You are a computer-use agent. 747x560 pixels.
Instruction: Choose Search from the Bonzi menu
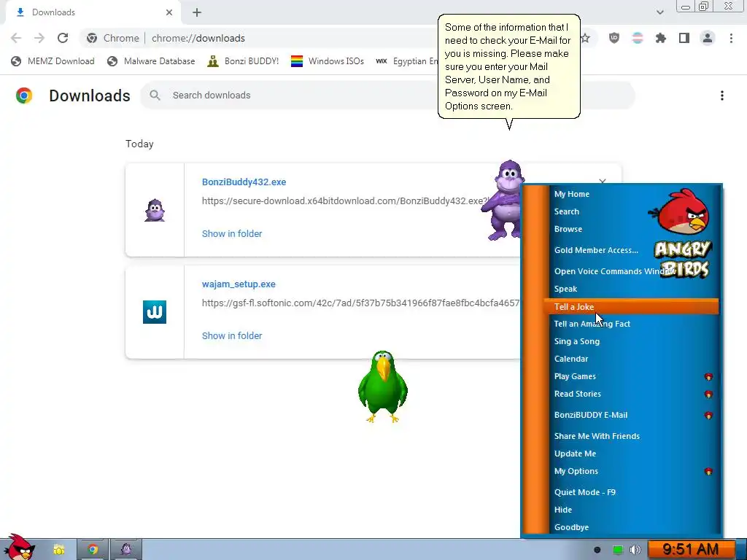pos(566,211)
